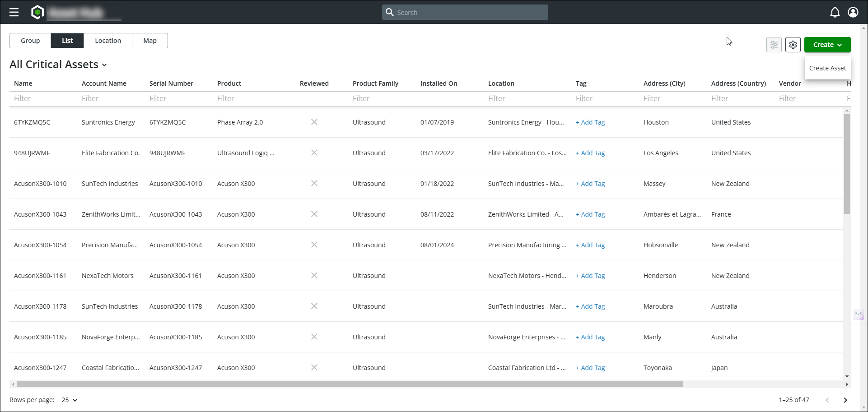The height and width of the screenshot is (412, 868).
Task: Toggle Reviewed mark for AcusonX300-1178
Action: pos(314,306)
